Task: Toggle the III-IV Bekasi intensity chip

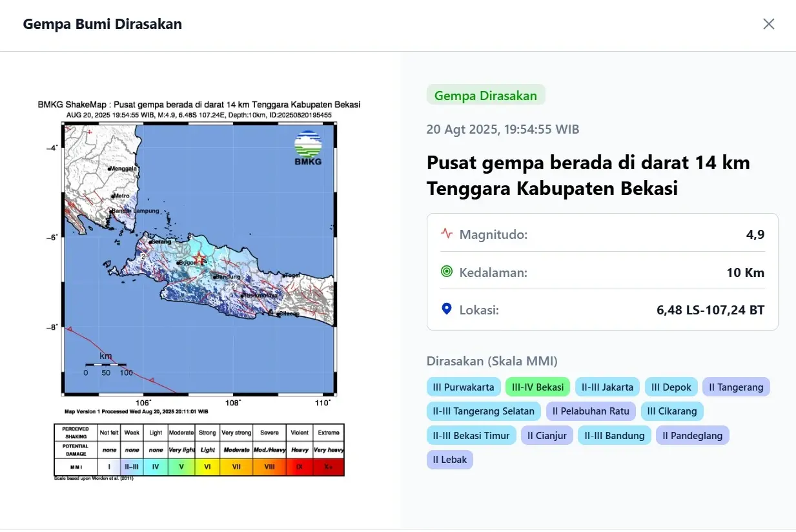Action: (x=537, y=386)
